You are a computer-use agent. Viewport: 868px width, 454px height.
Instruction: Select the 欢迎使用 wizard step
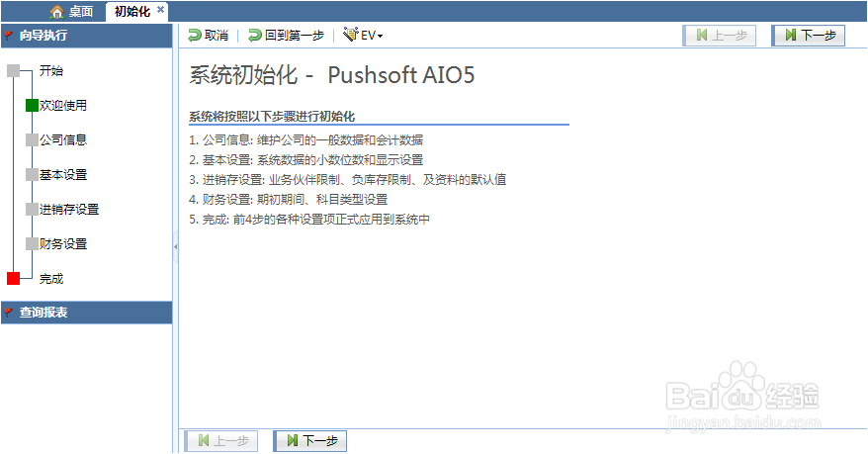coord(63,105)
